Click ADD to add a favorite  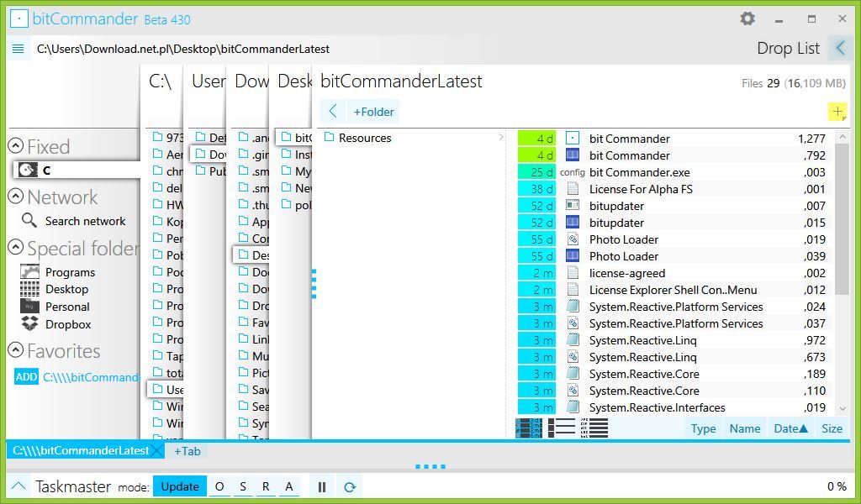26,377
